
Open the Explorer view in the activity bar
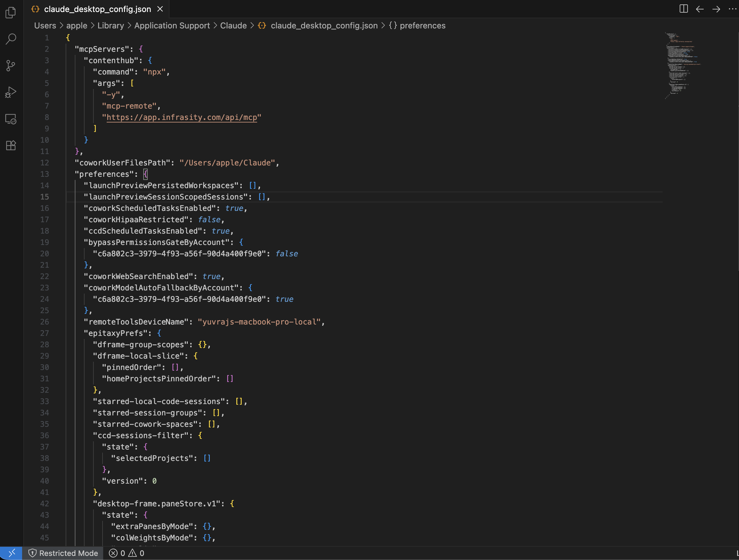coord(11,13)
